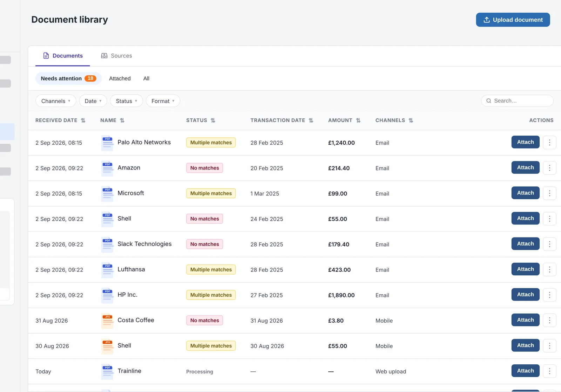
Task: Click the No matches badge for Slack Technologies
Action: (204, 244)
